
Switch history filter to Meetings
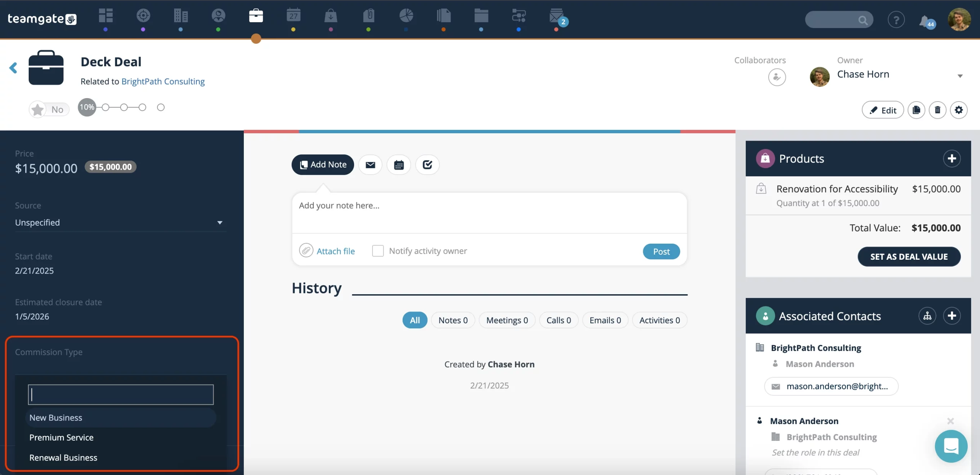point(507,320)
